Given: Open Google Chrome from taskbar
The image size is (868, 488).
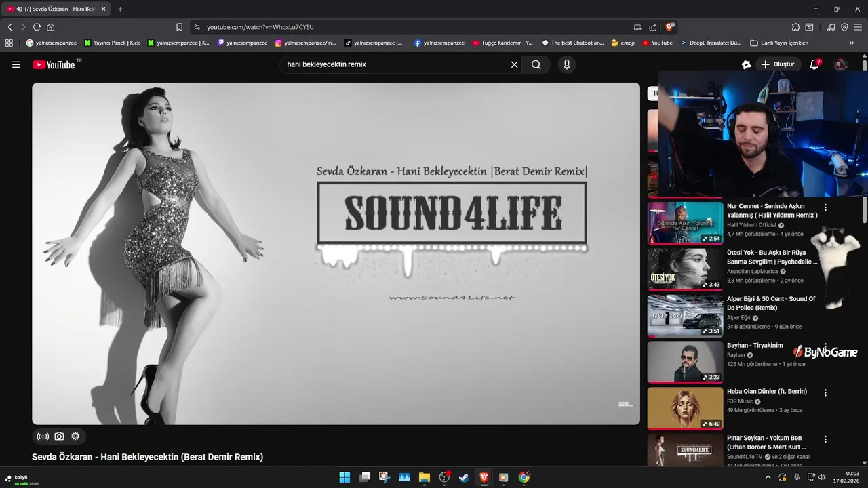Looking at the screenshot, I should tap(524, 477).
